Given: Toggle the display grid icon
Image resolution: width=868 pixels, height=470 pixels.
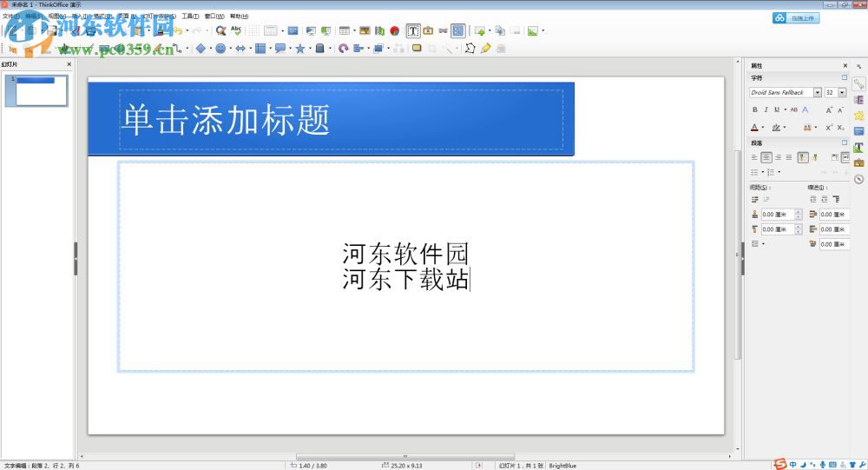Looking at the screenshot, I should tap(254, 31).
